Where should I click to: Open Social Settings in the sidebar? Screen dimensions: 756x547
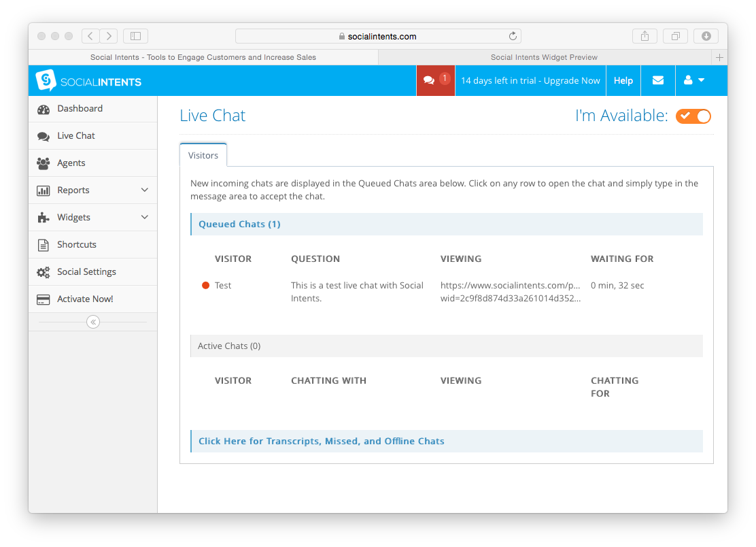[92, 271]
